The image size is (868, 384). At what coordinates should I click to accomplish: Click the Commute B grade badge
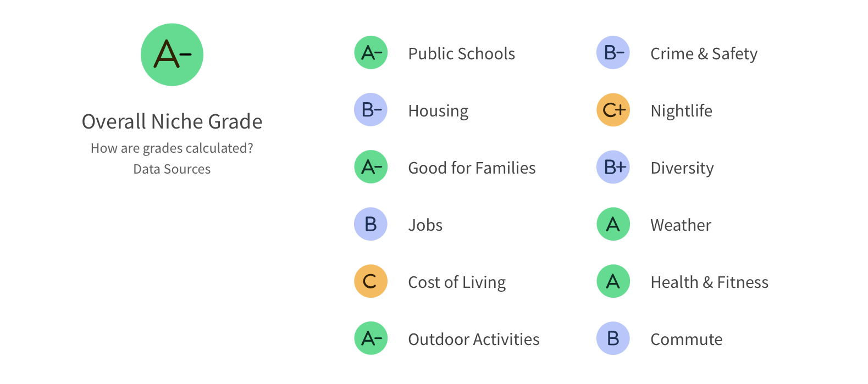(x=613, y=338)
